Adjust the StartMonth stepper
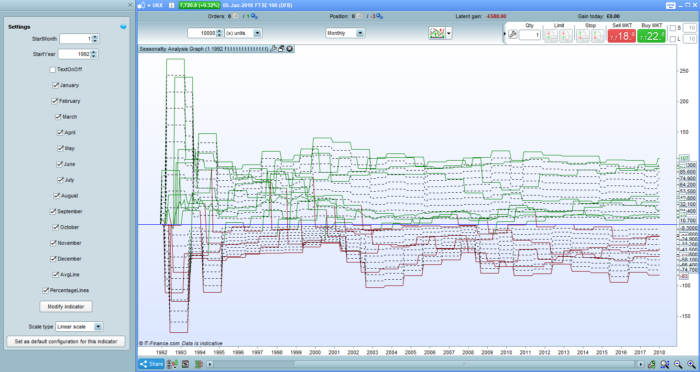This screenshot has width=700, height=372. [x=95, y=39]
